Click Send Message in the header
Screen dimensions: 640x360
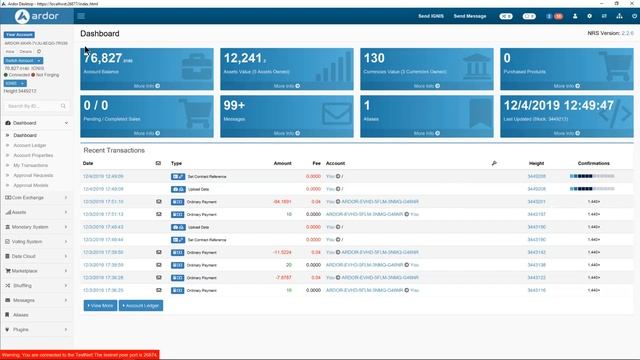470,16
